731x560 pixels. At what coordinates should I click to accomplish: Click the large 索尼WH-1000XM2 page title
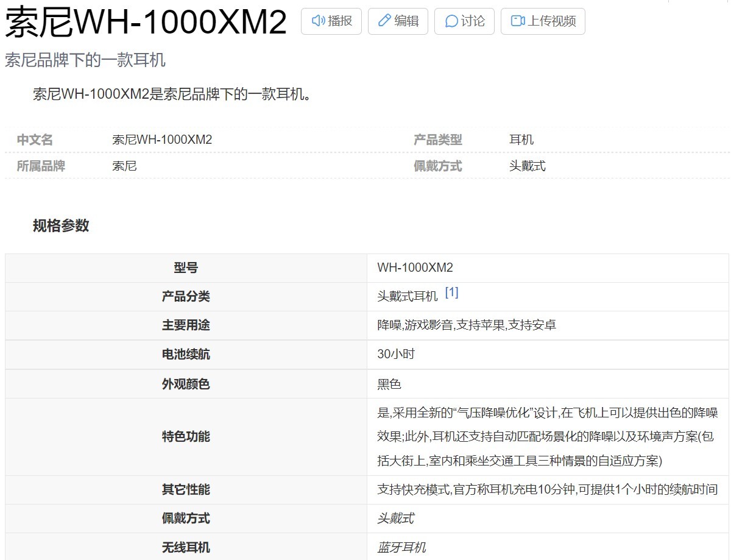click(146, 23)
